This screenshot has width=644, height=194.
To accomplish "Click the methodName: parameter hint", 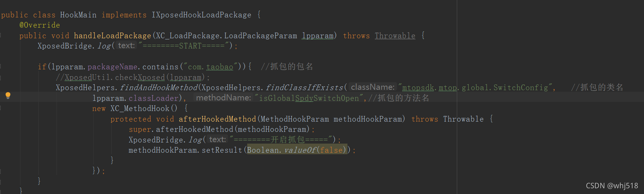I will pyautogui.click(x=223, y=98).
